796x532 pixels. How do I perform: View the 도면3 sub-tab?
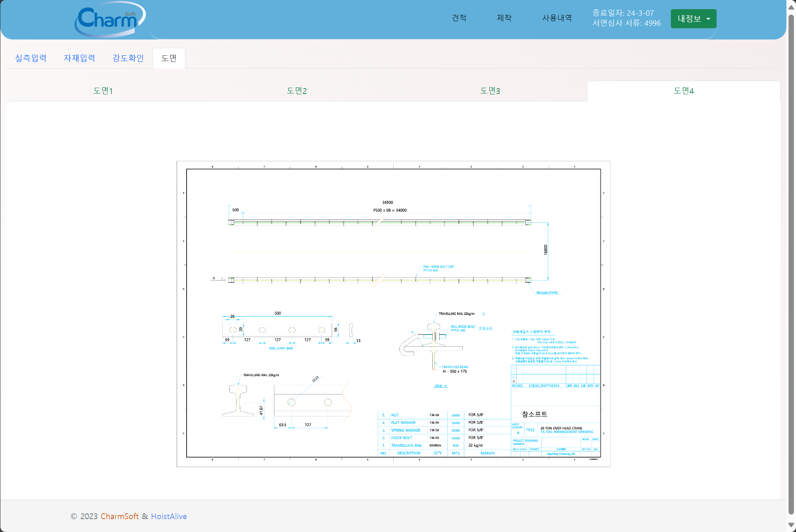[x=490, y=91]
